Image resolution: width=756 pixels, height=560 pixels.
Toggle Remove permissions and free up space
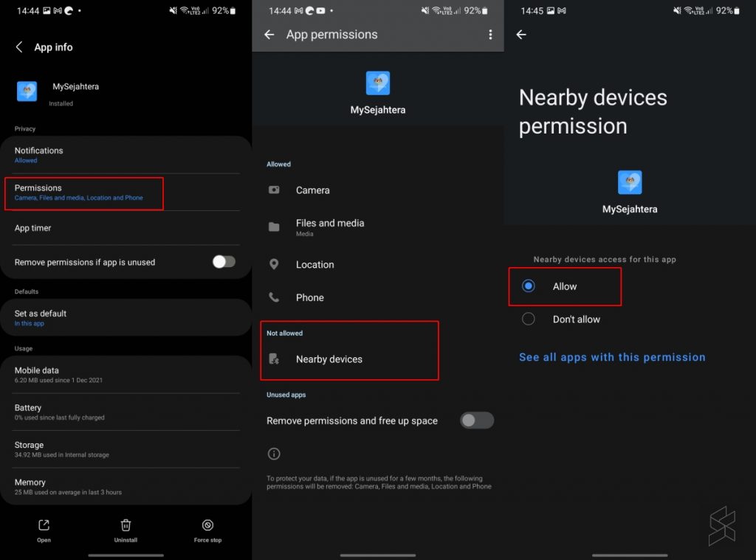(477, 421)
